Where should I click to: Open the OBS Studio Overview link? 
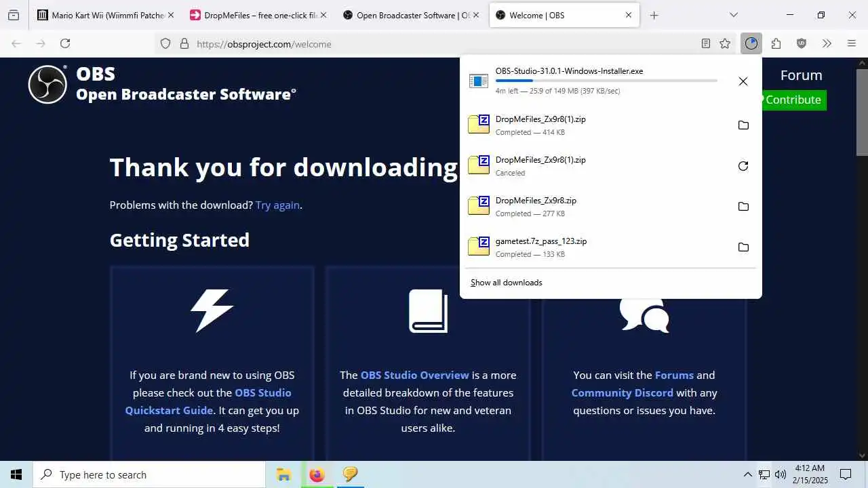[x=415, y=375]
